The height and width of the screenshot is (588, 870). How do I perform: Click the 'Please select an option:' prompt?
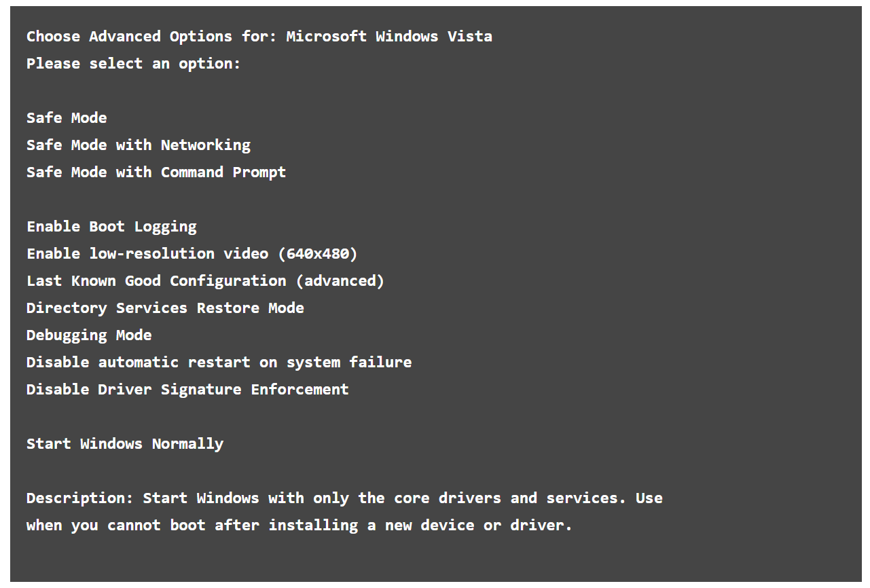click(133, 64)
